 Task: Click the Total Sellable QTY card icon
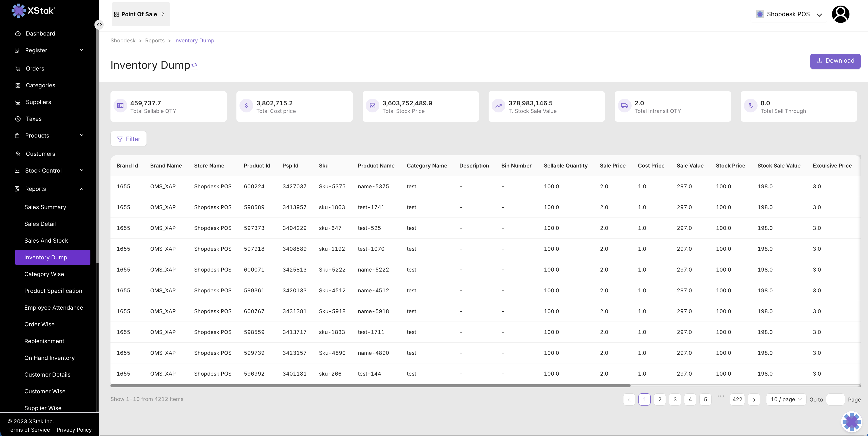[x=120, y=106]
